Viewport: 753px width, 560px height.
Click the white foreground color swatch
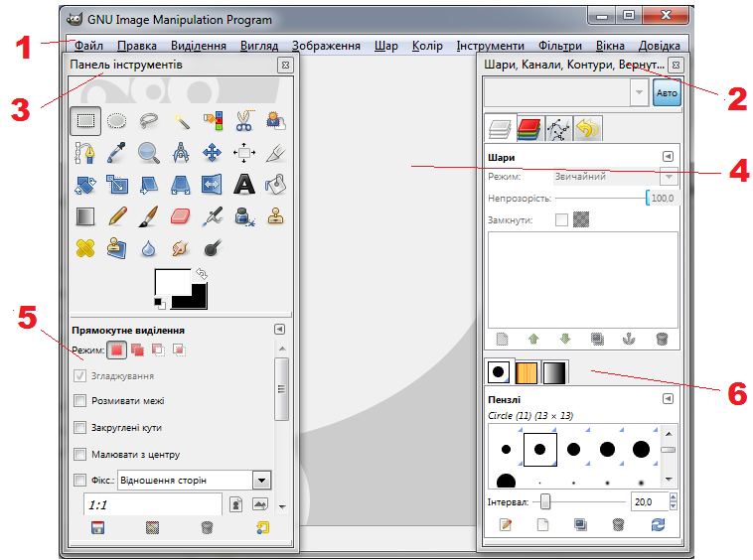pyautogui.click(x=173, y=282)
